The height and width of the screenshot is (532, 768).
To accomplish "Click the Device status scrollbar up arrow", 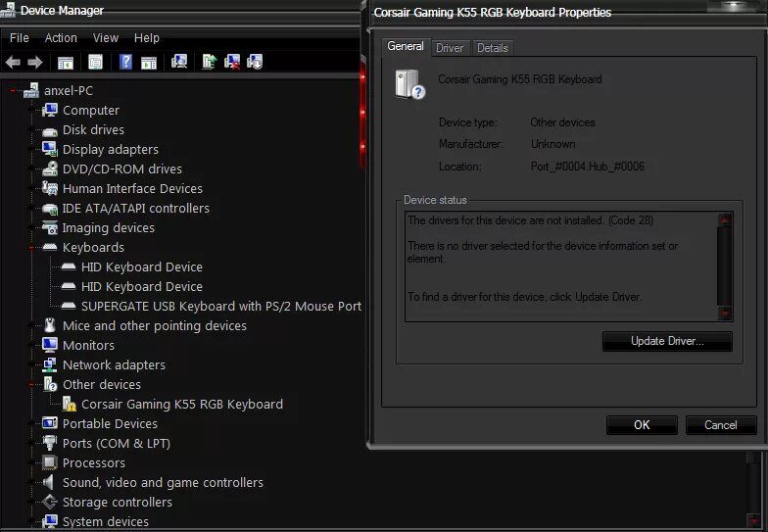I will click(725, 219).
